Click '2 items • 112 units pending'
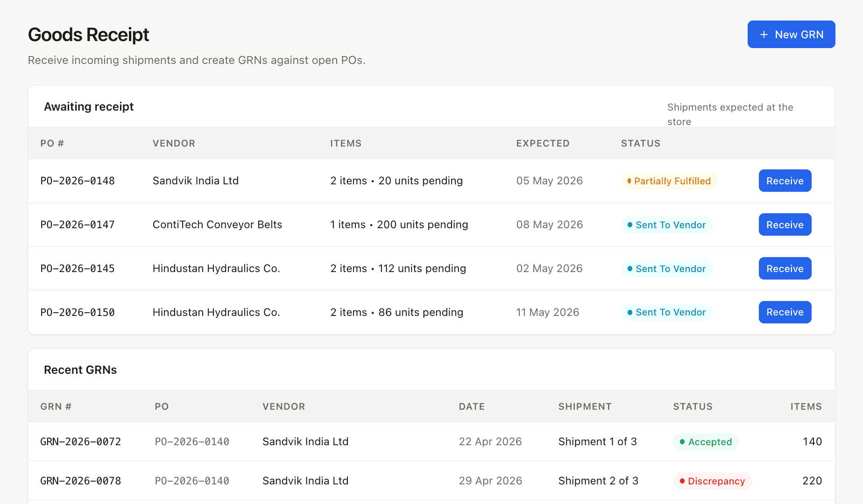This screenshot has width=863, height=504. coord(398,268)
